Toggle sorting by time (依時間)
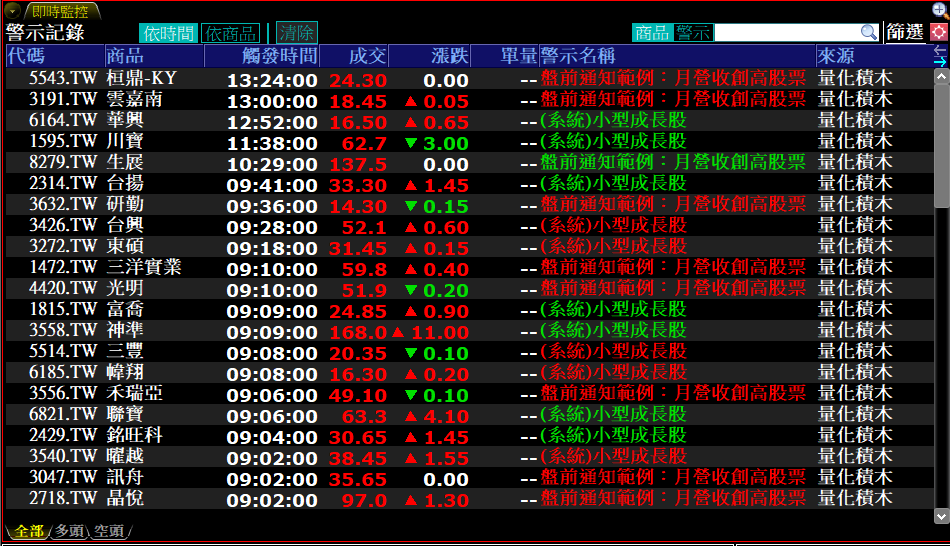 click(x=168, y=33)
